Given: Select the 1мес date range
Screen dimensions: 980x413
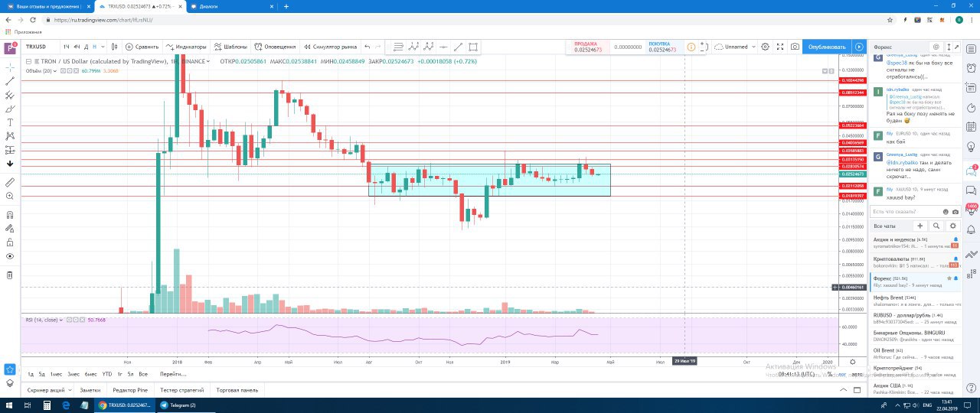Looking at the screenshot, I should 56,374.
